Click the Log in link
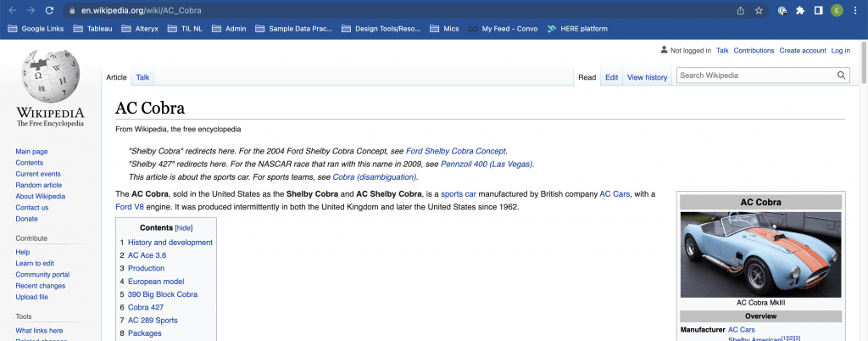Screen dimensions: 868x341 840,51
